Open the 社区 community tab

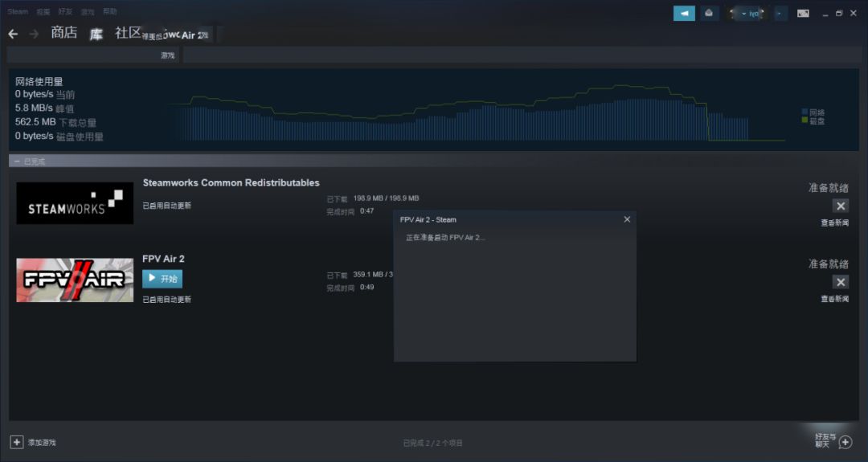pos(128,33)
